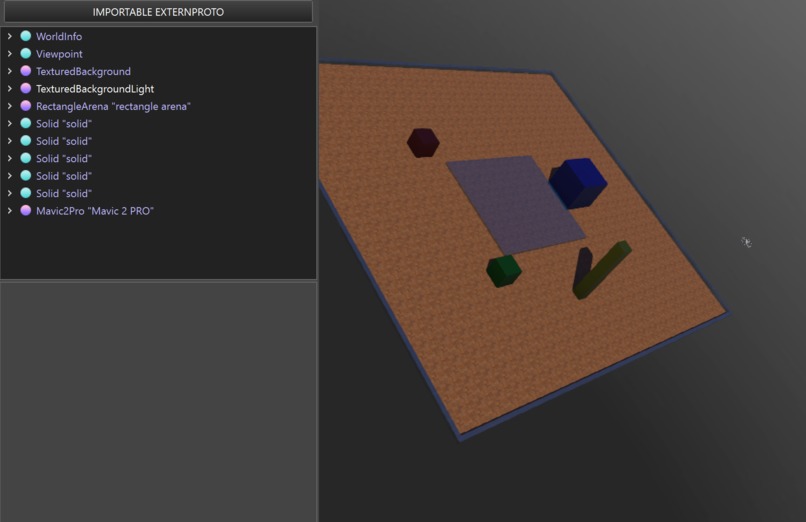Select Mavic2Pro "Mavic 2 PRO" in the tree
This screenshot has width=806, height=522.
coord(95,211)
